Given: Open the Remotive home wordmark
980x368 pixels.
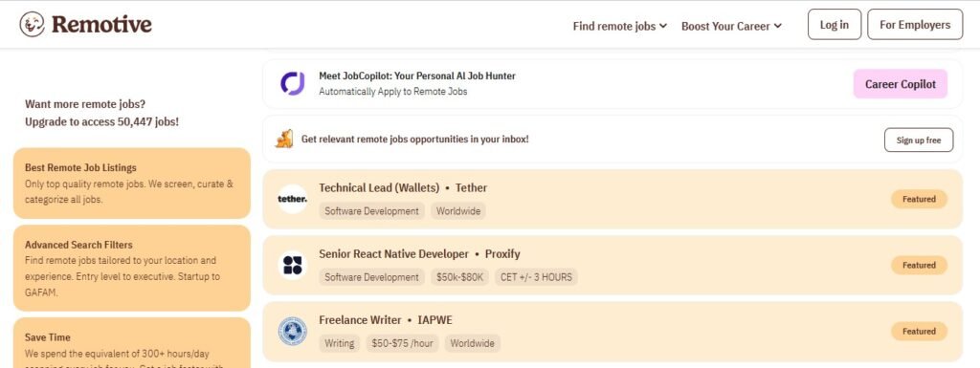Looking at the screenshot, I should [101, 24].
